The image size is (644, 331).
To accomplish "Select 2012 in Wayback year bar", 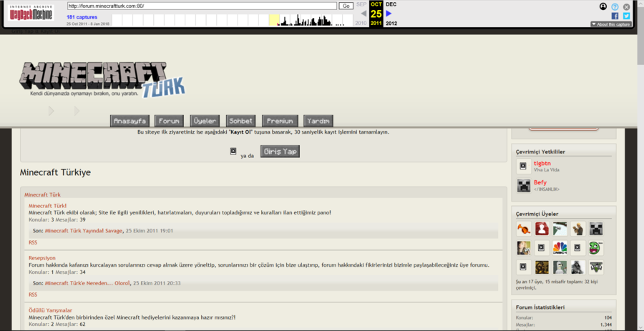I will [x=391, y=24].
